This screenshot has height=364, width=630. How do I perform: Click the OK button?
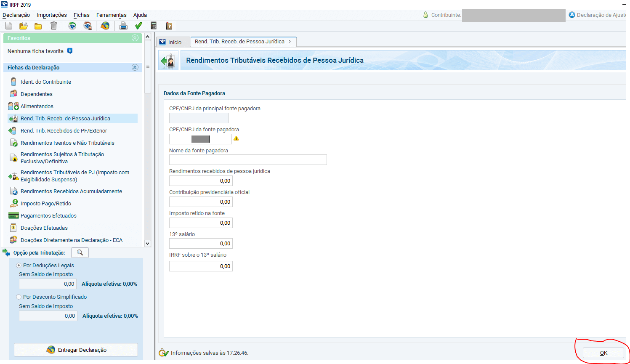tap(603, 353)
